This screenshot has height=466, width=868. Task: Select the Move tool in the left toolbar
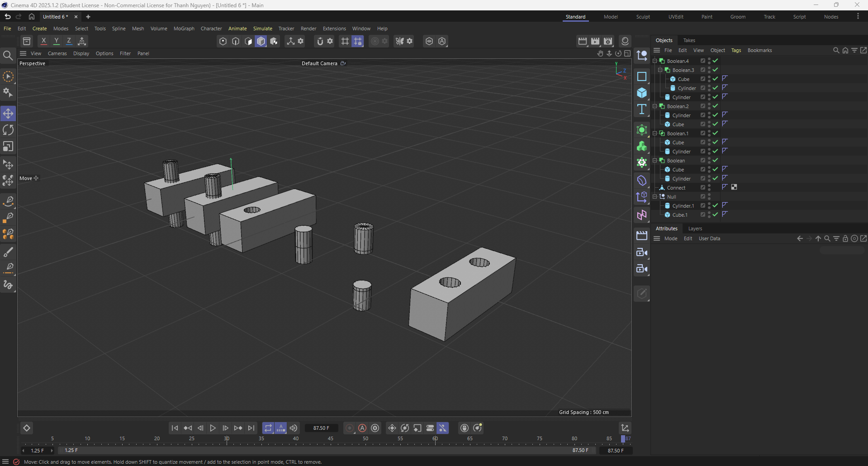coord(8,114)
